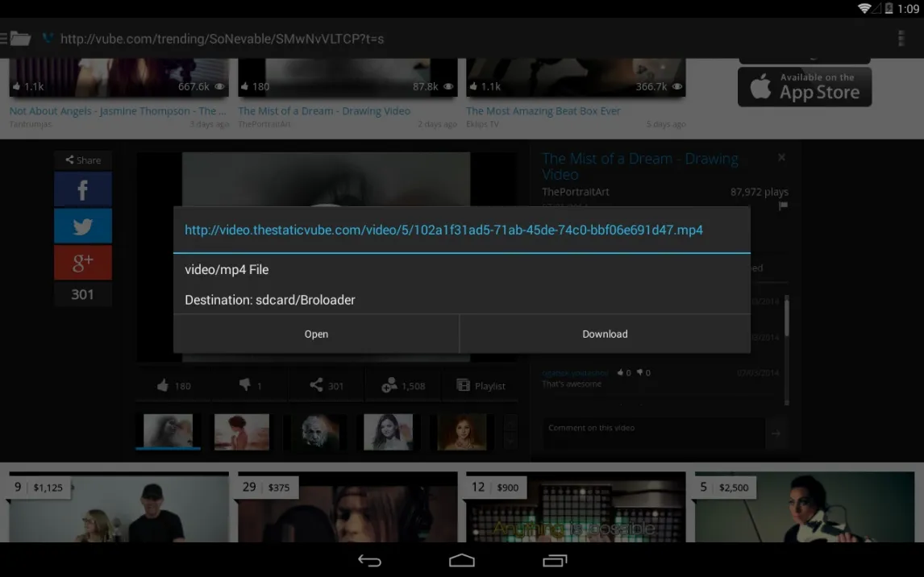Screen dimensions: 924x577
Task: Open The Most Amazing Beat Box Ever
Action: click(x=543, y=111)
